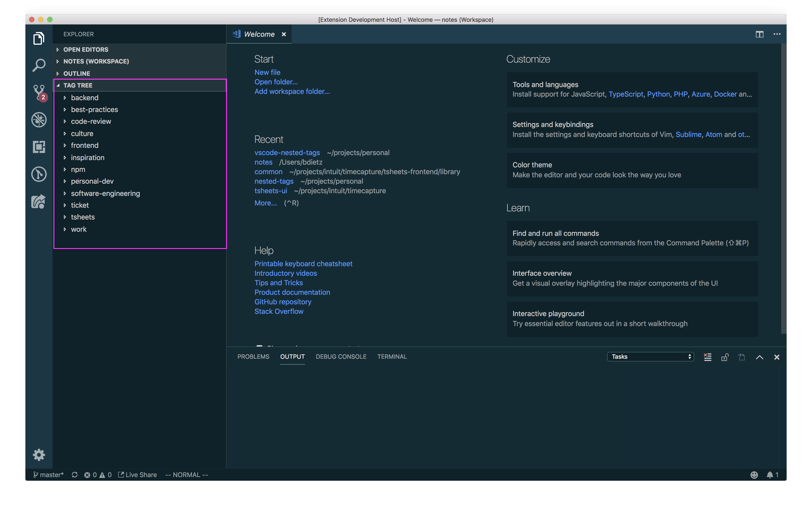Expand the backend tag node
Viewport: 812px width, 517px height.
pos(65,98)
